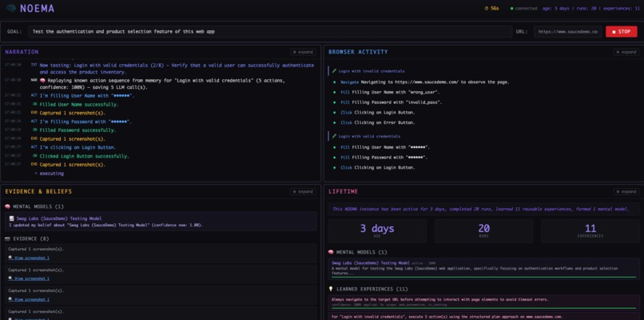
Task: Click into the GOAL text field
Action: coord(270,32)
